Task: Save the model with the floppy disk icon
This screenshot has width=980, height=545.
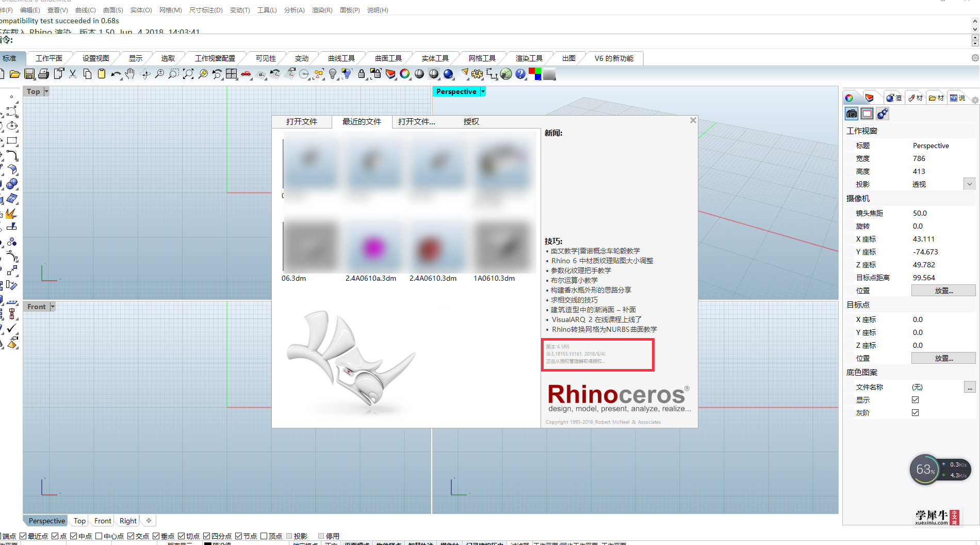Action: point(29,74)
